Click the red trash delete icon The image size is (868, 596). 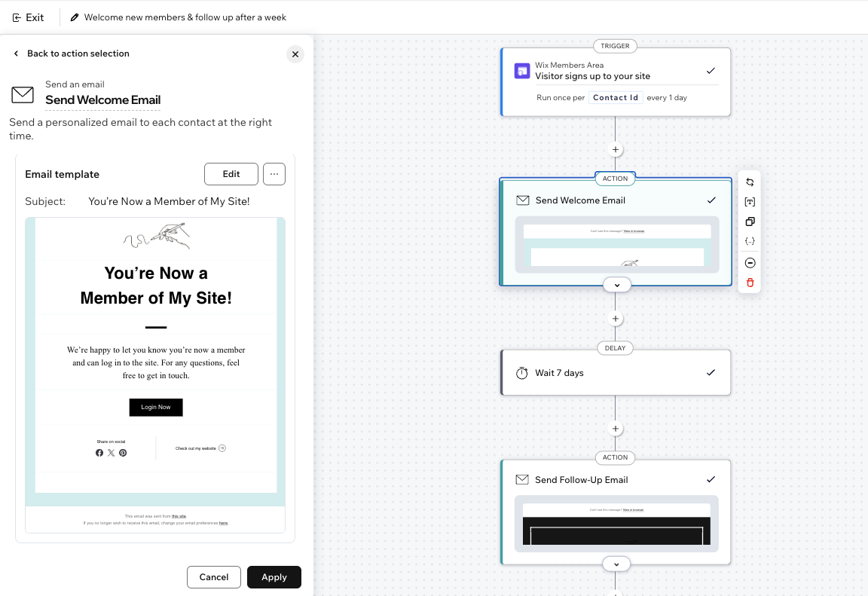point(750,283)
